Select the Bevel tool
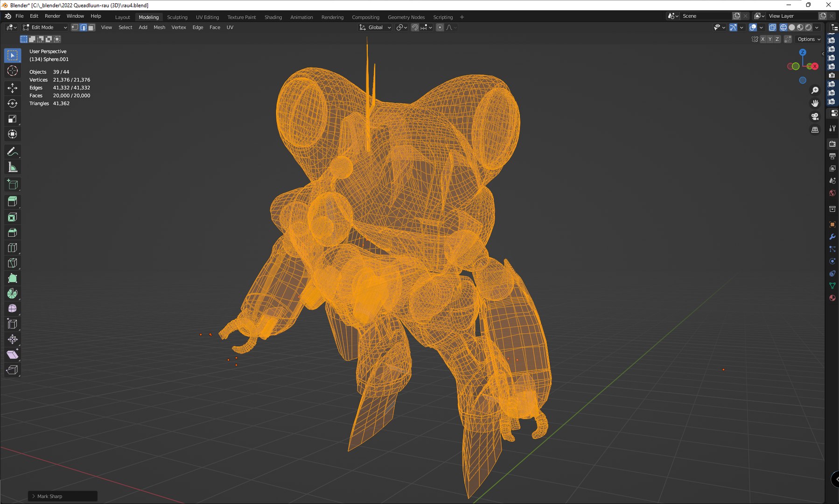 (13, 232)
